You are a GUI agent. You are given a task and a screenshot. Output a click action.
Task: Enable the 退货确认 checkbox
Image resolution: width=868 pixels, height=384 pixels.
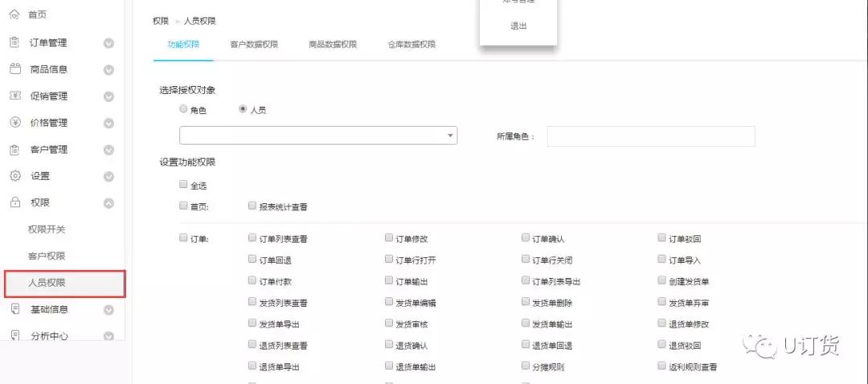(x=389, y=344)
